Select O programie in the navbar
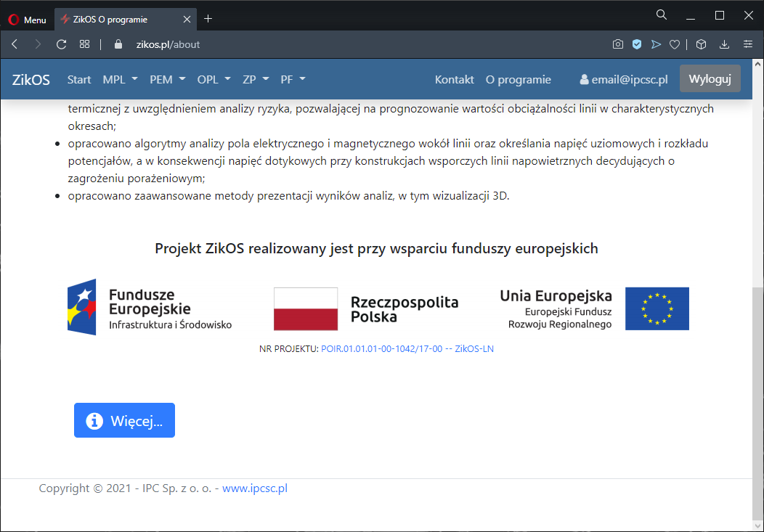The width and height of the screenshot is (764, 532). pos(518,79)
